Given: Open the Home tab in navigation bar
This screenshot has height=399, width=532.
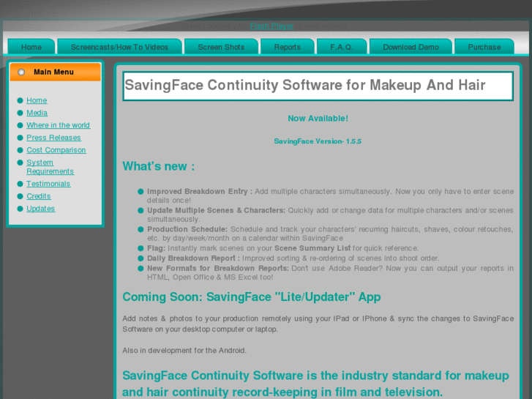Looking at the screenshot, I should click(31, 47).
